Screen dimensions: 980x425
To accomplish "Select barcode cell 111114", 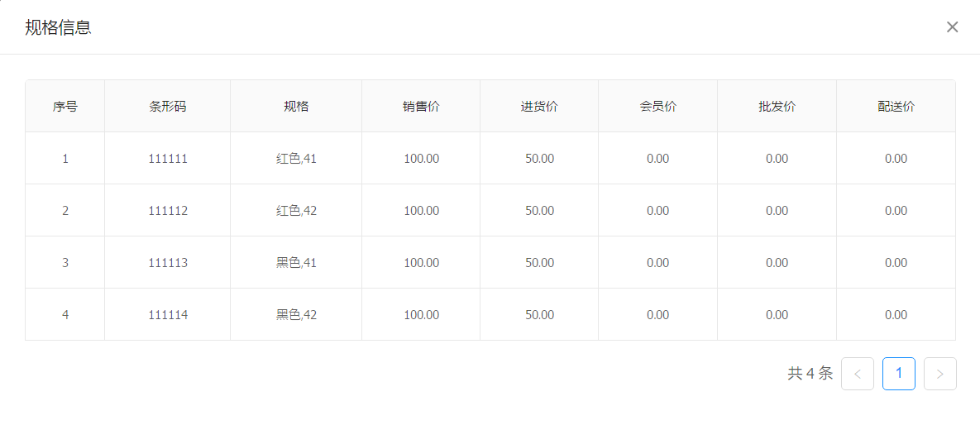I will click(x=168, y=315).
